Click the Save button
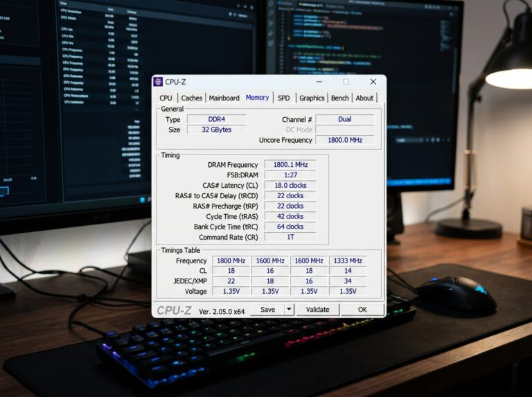Image resolution: width=532 pixels, height=397 pixels. tap(267, 309)
